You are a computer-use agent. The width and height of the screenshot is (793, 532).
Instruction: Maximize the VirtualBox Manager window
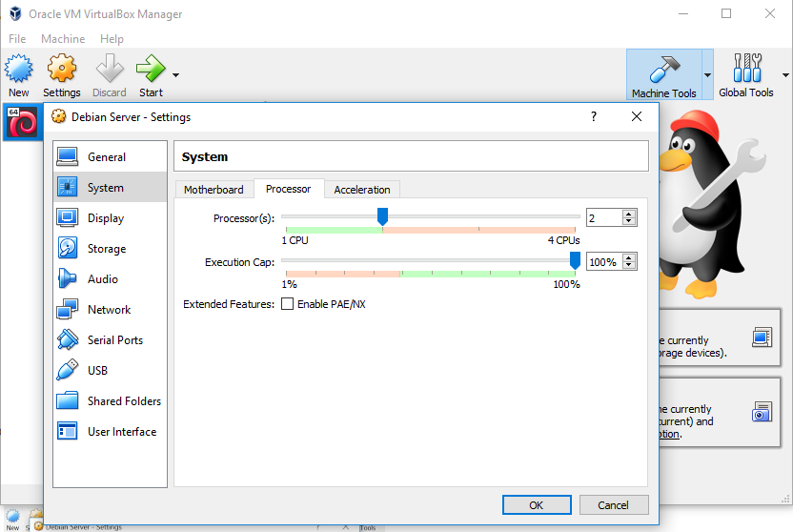[x=726, y=13]
